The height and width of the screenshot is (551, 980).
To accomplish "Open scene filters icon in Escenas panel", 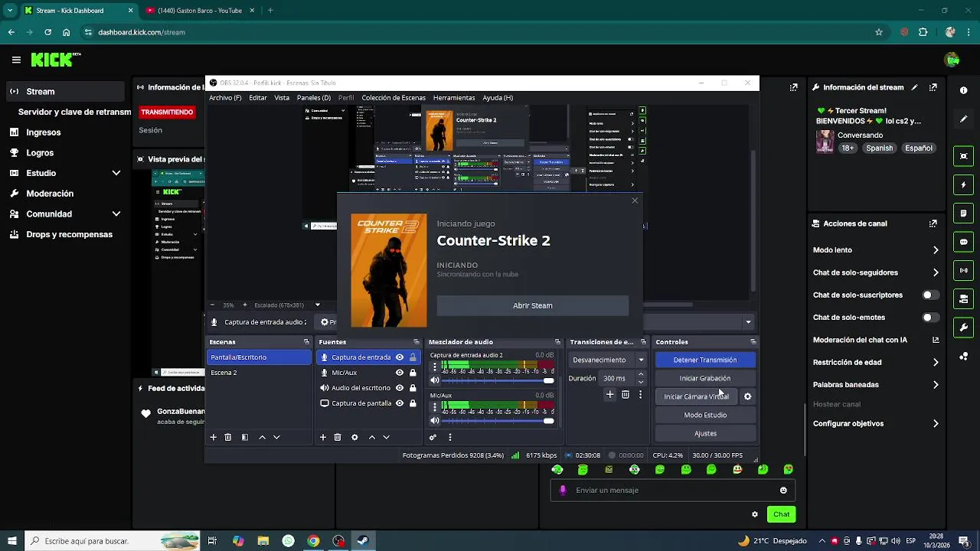I will click(245, 437).
